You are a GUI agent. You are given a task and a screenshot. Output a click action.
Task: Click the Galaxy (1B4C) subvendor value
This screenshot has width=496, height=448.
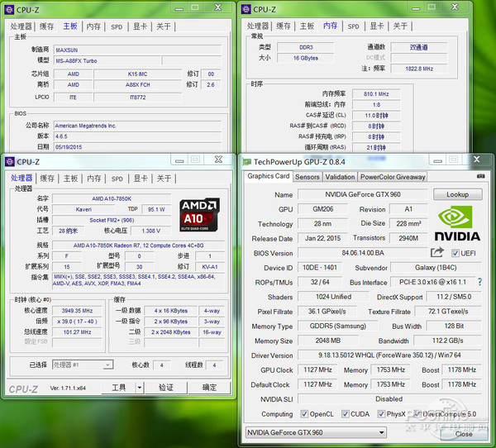436,267
